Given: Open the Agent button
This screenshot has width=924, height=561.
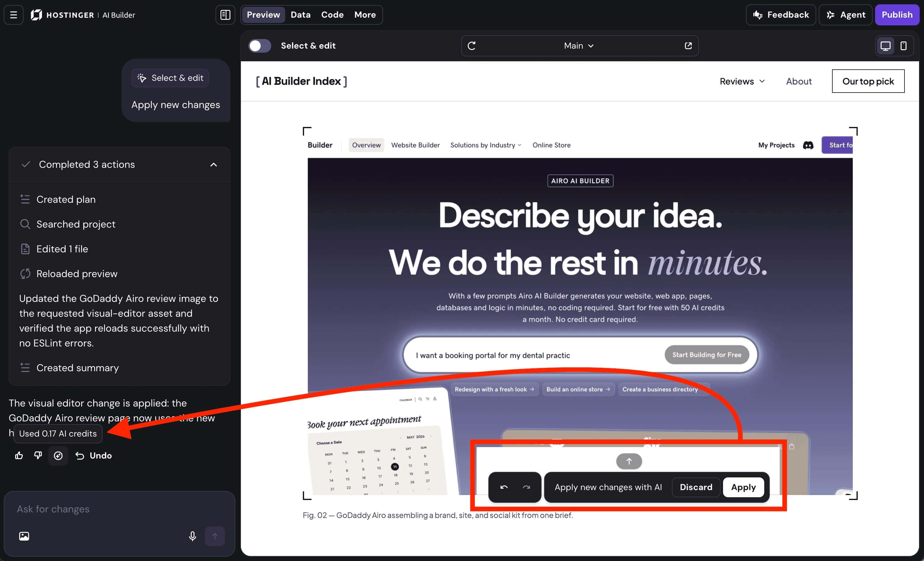Looking at the screenshot, I should [x=845, y=15].
